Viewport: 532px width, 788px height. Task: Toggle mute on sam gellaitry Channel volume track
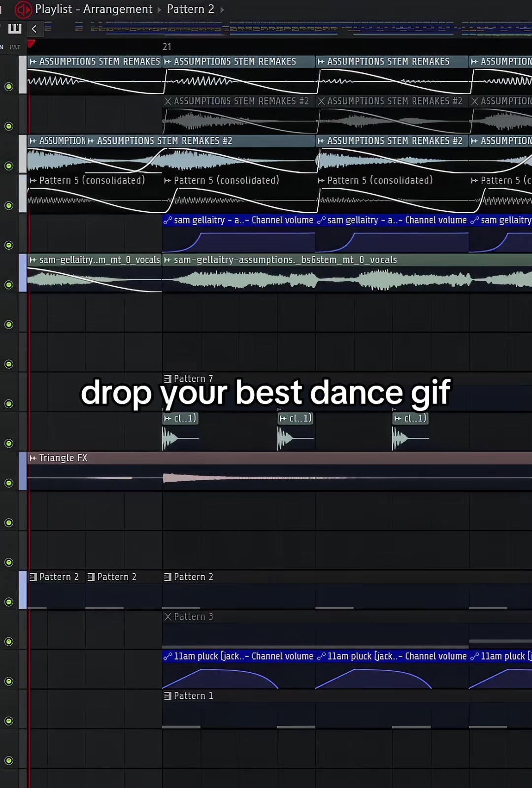8,245
